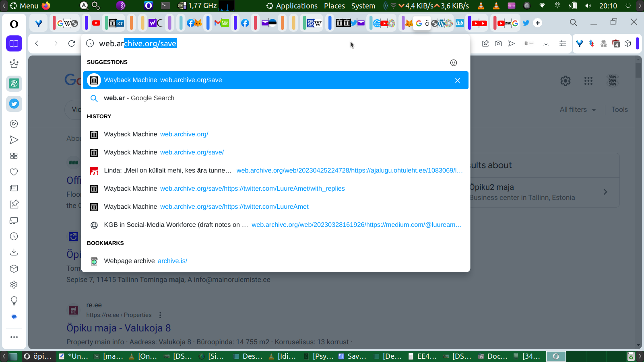
Task: Open Extensions cube icon in sidebar
Action: pos(14,269)
